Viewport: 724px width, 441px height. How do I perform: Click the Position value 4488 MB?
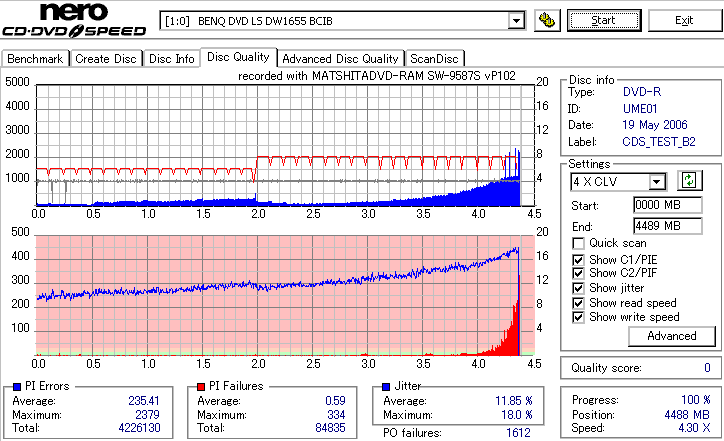pos(687,415)
